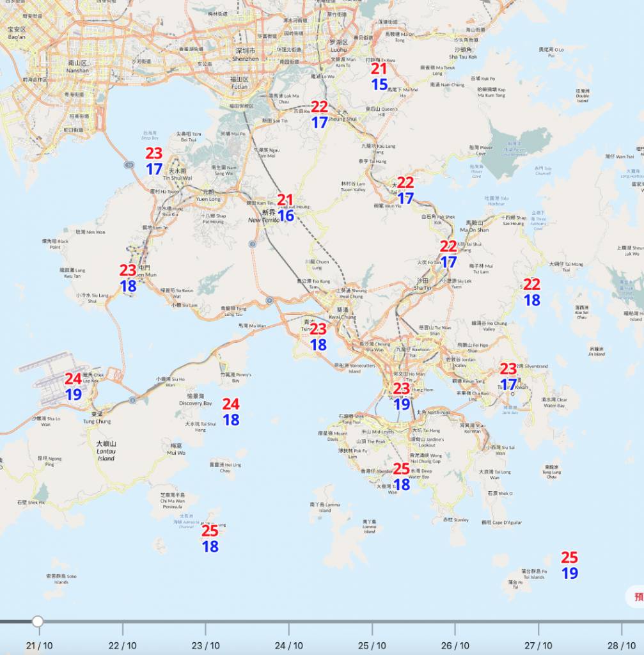
Task: Jump to 22/10 on the forecast timeline
Action: tap(123, 645)
